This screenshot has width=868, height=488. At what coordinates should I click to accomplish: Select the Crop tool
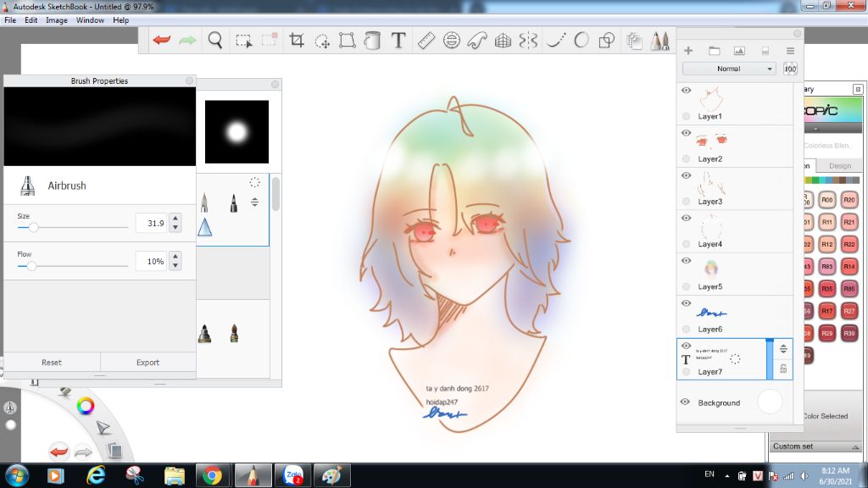297,41
